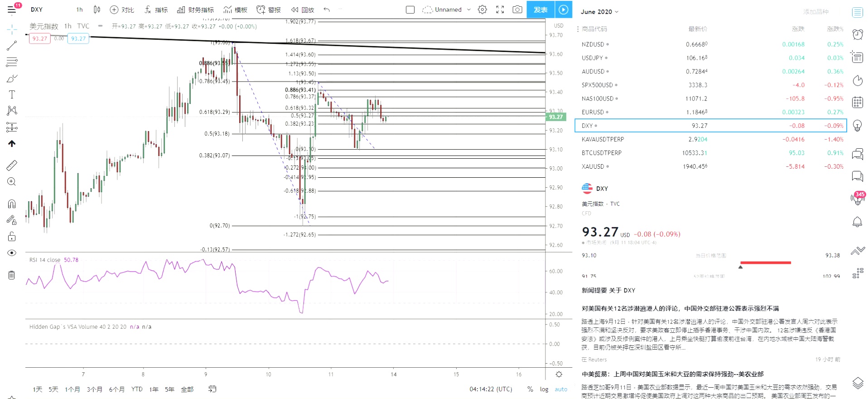Change the 1h timeframe interval
868x399 pixels.
80,10
